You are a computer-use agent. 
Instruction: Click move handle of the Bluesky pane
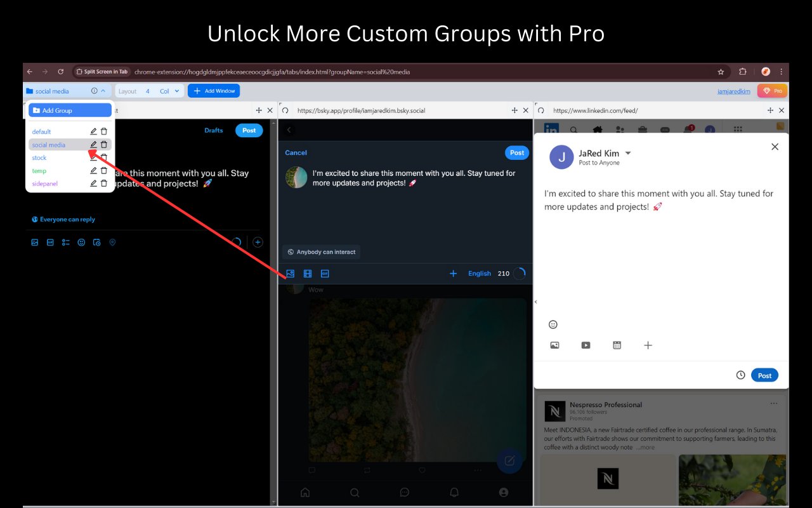click(x=514, y=110)
